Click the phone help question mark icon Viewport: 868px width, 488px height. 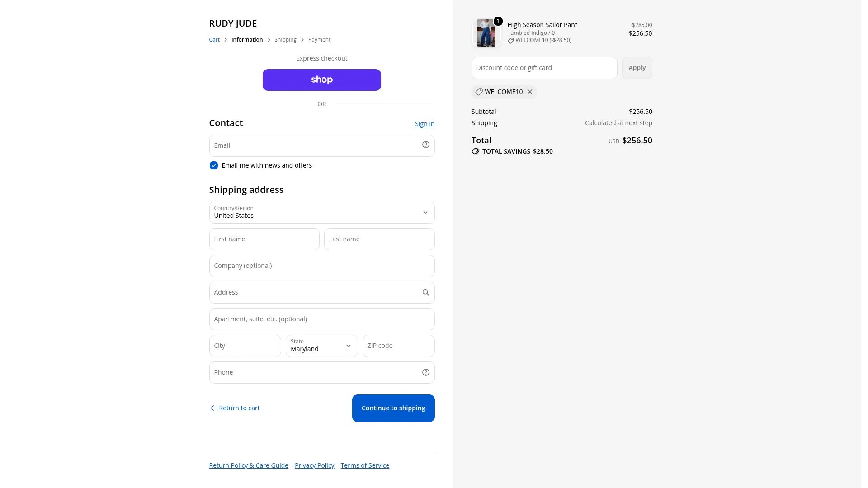[x=425, y=373]
